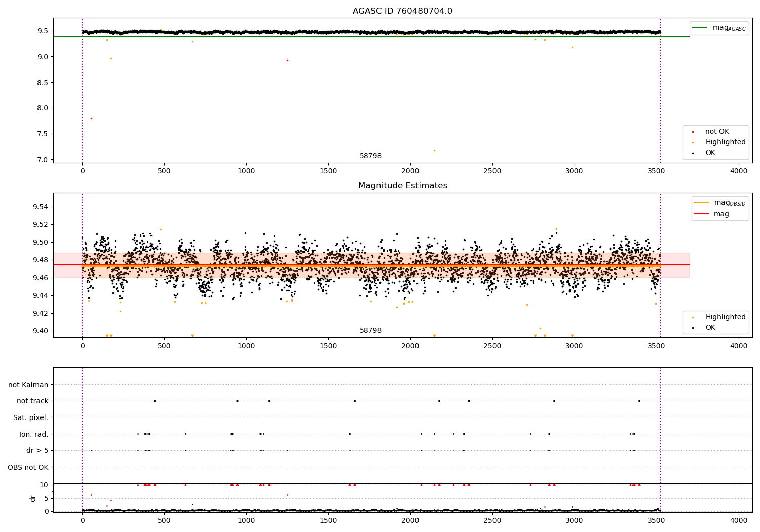Select the red 'mag' legend line swatch
760x532 pixels.
[702, 214]
